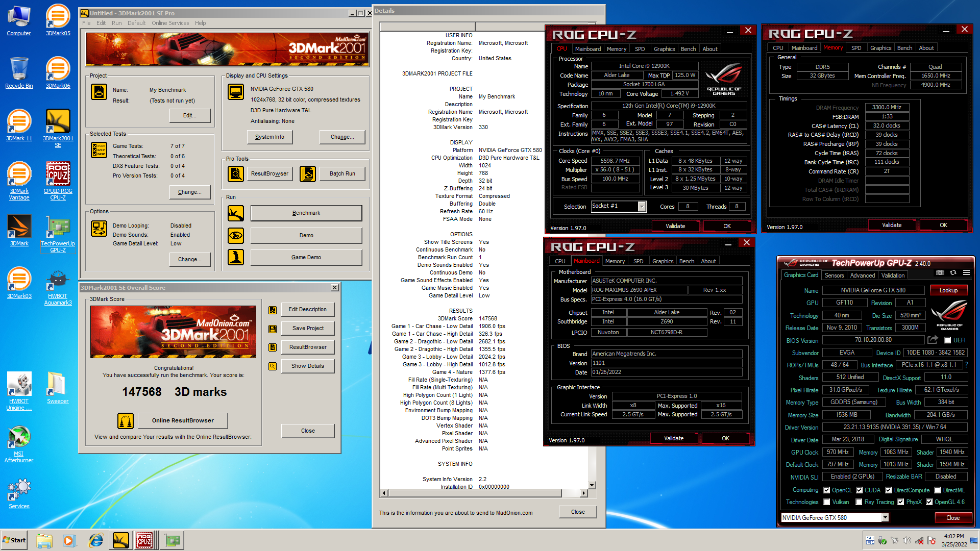Click the Details horizontal scrollbar right arrow
The width and height of the screenshot is (980, 551).
click(x=583, y=493)
